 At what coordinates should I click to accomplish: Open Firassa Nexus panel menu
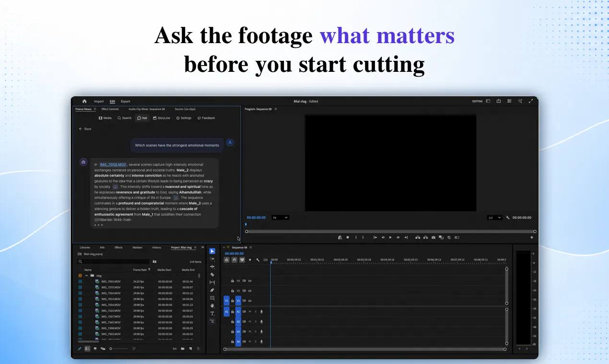pyautogui.click(x=94, y=109)
